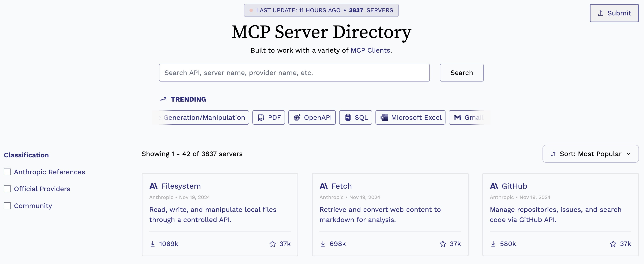Click the trending arrow icon
The image size is (644, 264).
(x=163, y=99)
